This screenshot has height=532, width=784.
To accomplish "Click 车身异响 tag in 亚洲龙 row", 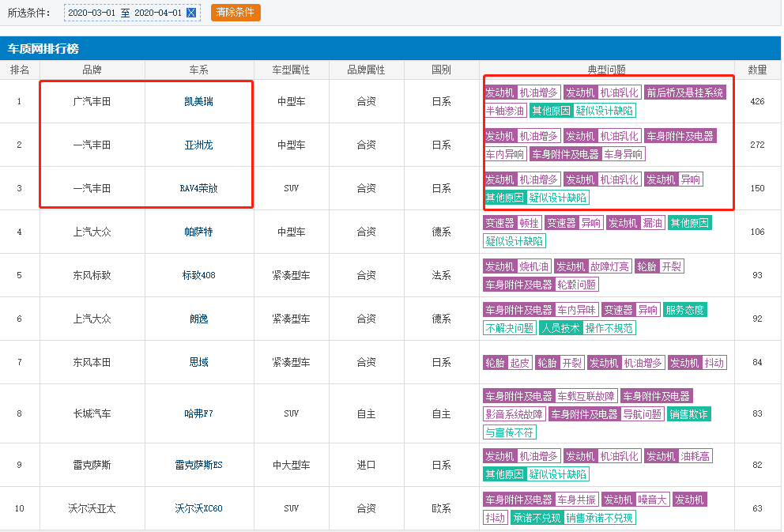I will click(623, 154).
